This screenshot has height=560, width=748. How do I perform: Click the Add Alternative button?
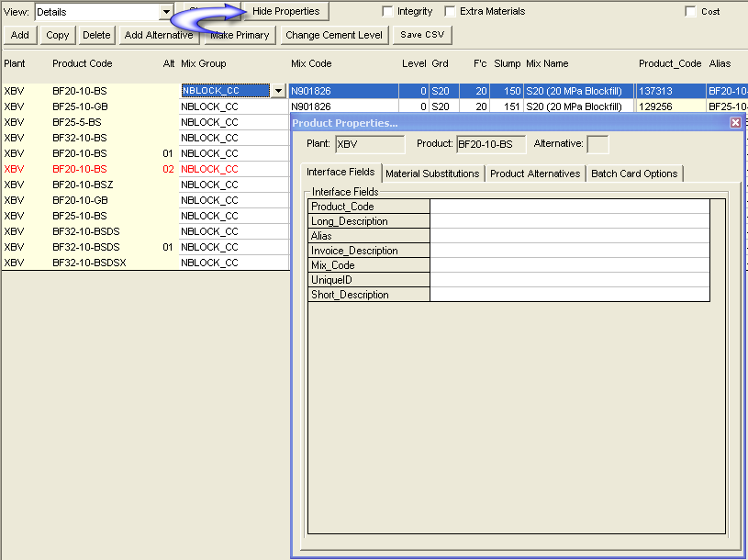[159, 35]
